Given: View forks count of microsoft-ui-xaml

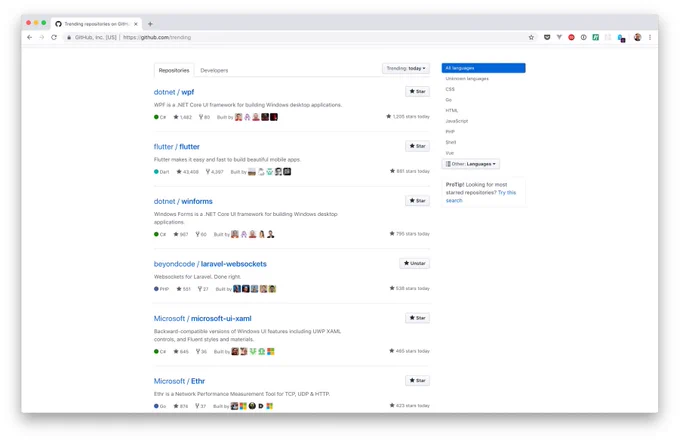Looking at the screenshot, I should coord(201,351).
